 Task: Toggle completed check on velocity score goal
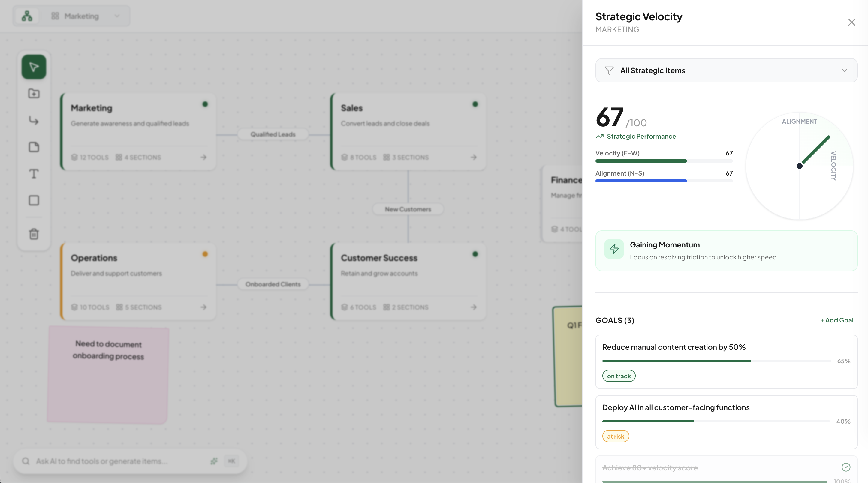[846, 467]
